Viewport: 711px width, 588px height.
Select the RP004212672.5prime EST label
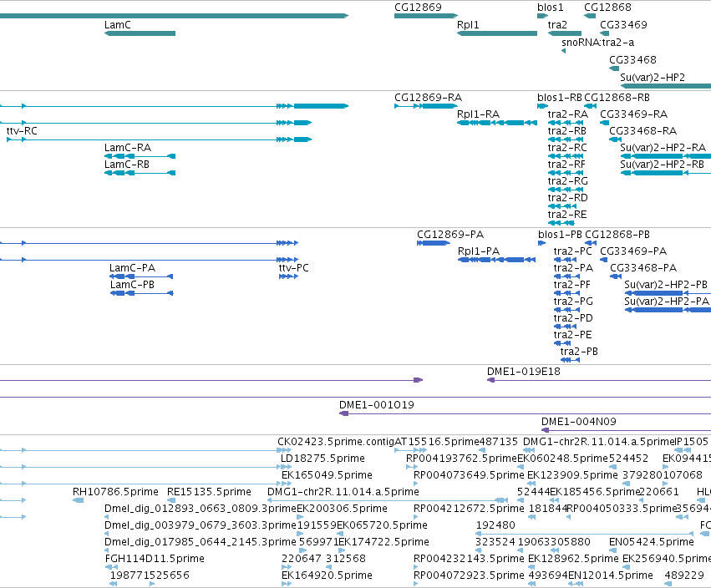[469, 509]
